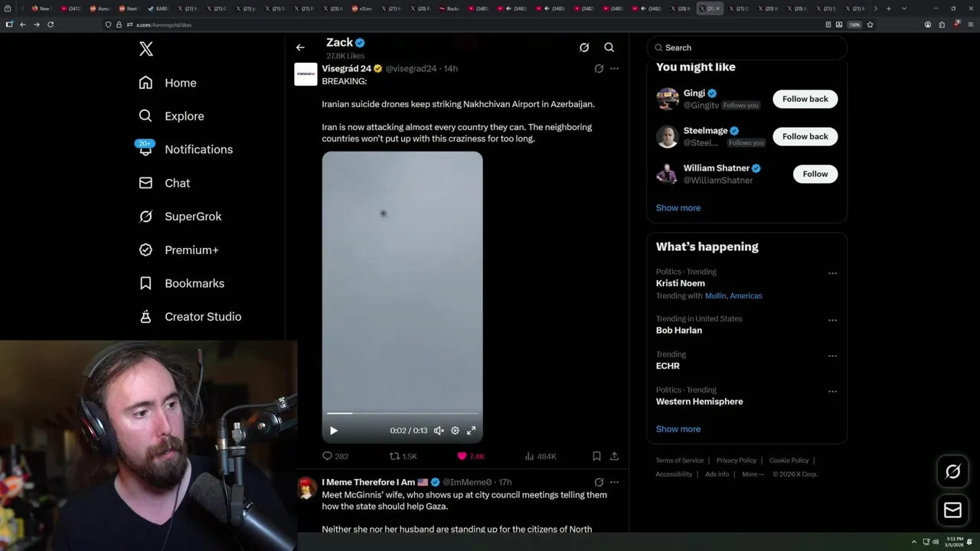Bookmark this page with the star icon
Image resolution: width=980 pixels, height=551 pixels.
[871, 24]
